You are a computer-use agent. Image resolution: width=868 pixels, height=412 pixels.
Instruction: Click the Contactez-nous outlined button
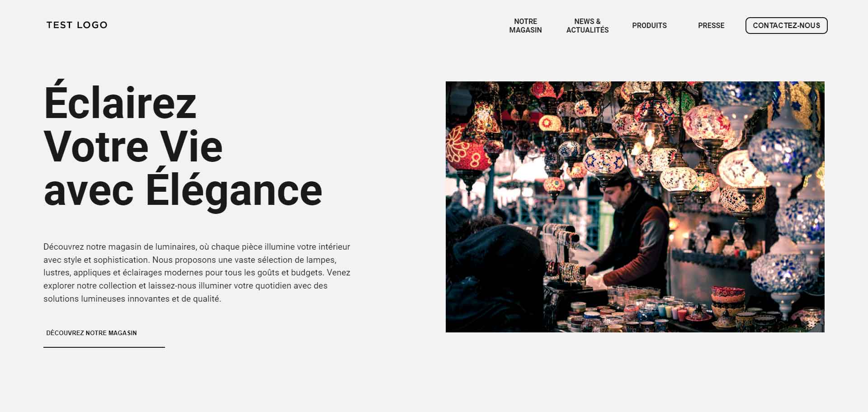(x=786, y=25)
